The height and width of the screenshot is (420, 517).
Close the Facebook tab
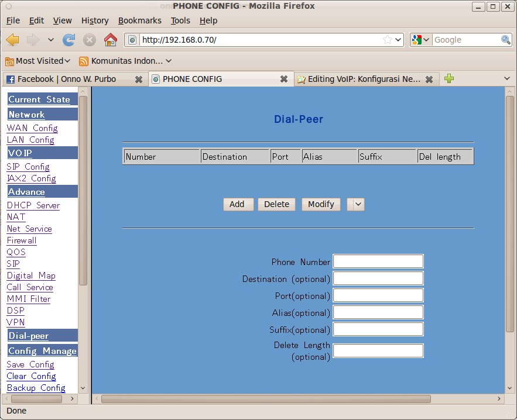[138, 79]
